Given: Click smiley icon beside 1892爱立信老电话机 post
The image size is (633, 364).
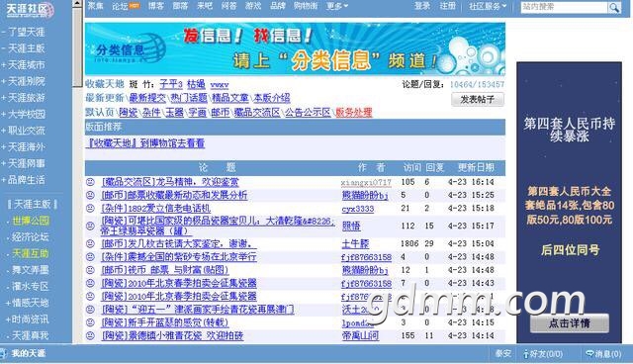Looking at the screenshot, I should coord(90,209).
